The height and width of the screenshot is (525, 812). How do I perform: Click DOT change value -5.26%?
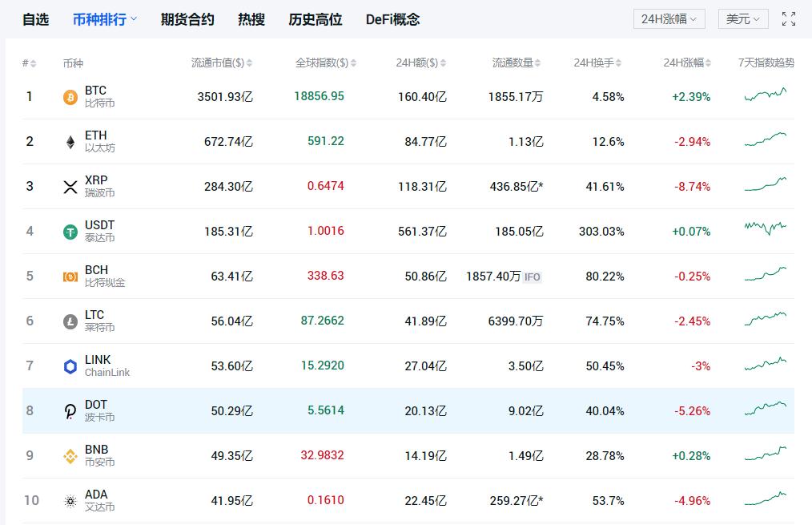(693, 411)
